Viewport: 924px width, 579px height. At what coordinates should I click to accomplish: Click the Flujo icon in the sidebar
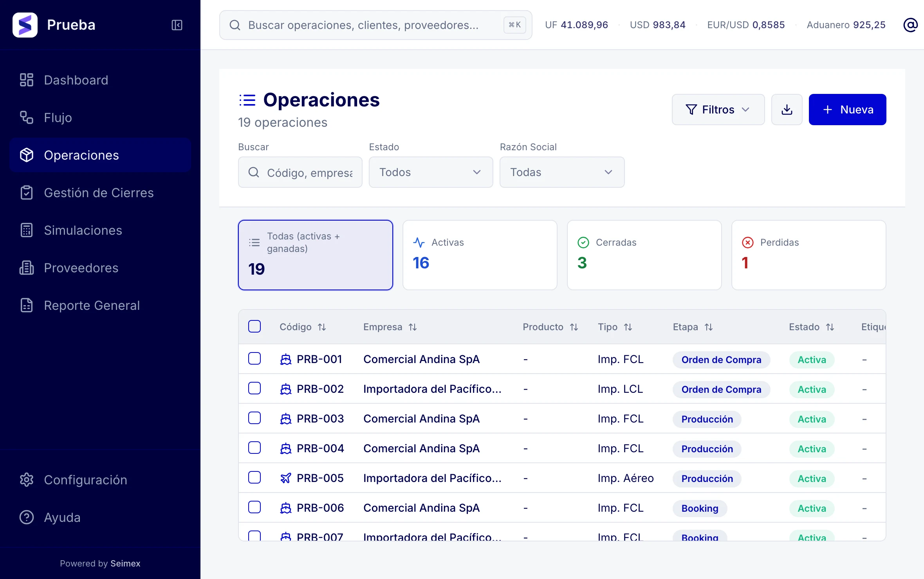click(27, 117)
